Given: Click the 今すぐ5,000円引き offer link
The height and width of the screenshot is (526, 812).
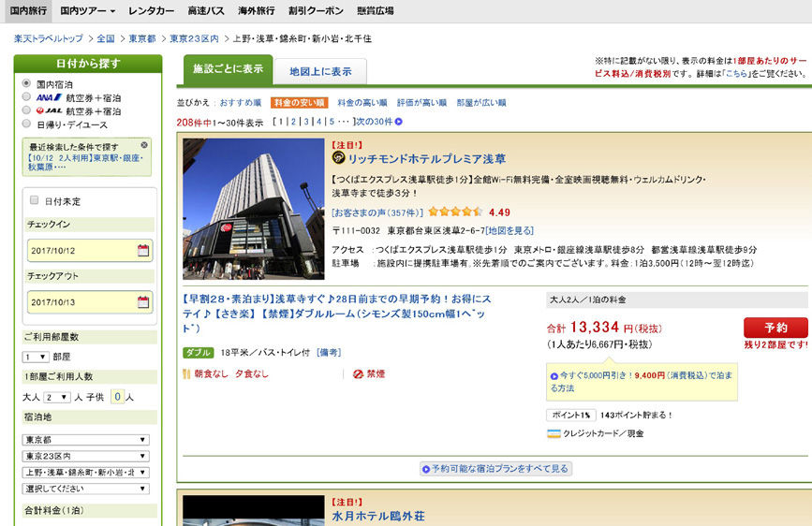Looking at the screenshot, I should tap(642, 382).
